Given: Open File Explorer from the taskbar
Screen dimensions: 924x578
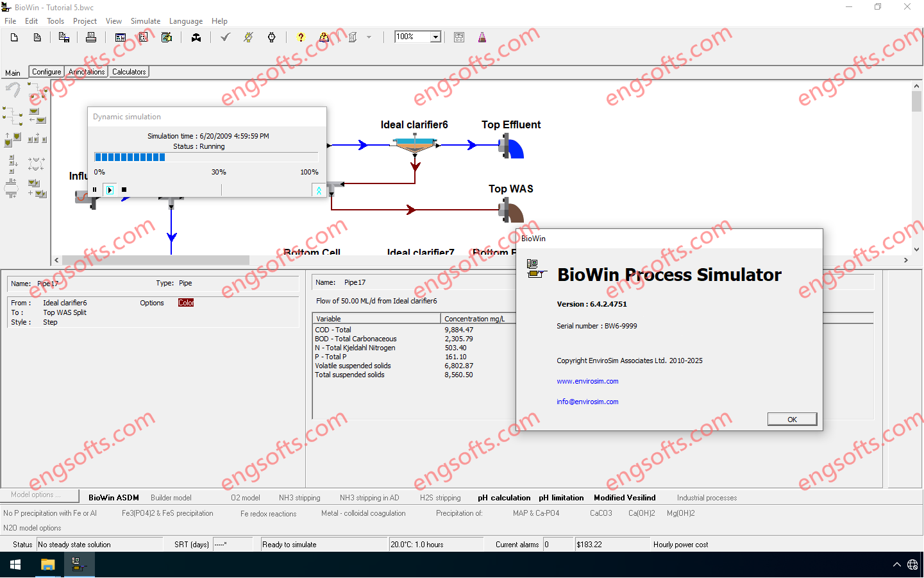Looking at the screenshot, I should (47, 565).
